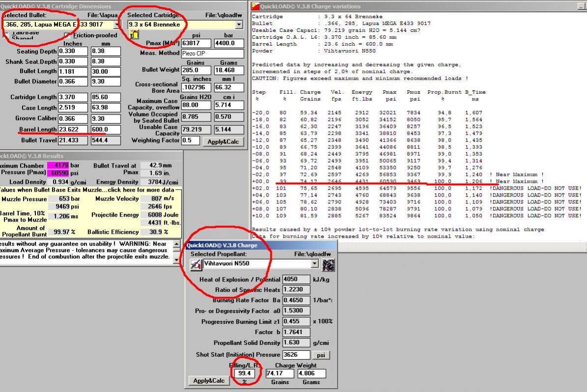The height and width of the screenshot is (392, 587).
Task: Toggle the Friction-proofed checkbox
Action: (x=67, y=35)
